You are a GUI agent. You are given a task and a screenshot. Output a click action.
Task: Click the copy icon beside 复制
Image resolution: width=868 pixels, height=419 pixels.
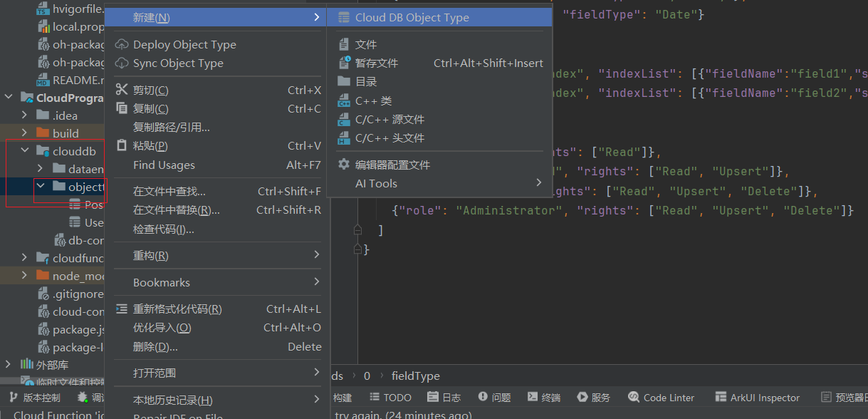pyautogui.click(x=122, y=108)
